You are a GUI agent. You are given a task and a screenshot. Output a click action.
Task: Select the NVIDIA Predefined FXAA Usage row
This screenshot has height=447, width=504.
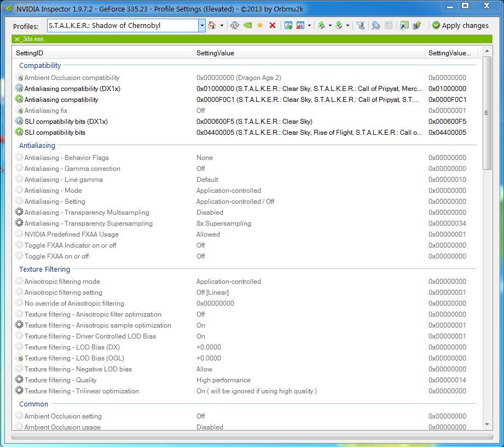(x=247, y=234)
